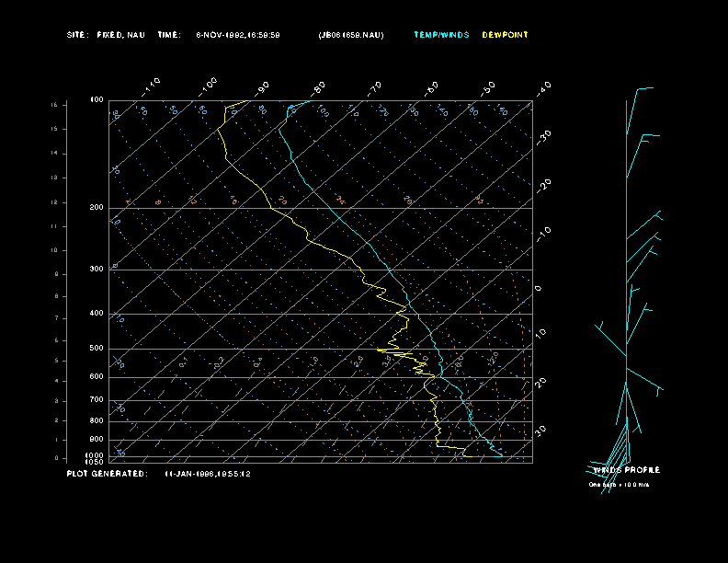Screen dimensions: 728x563
Task: Click the 200 pressure level label
Action: pos(97,208)
